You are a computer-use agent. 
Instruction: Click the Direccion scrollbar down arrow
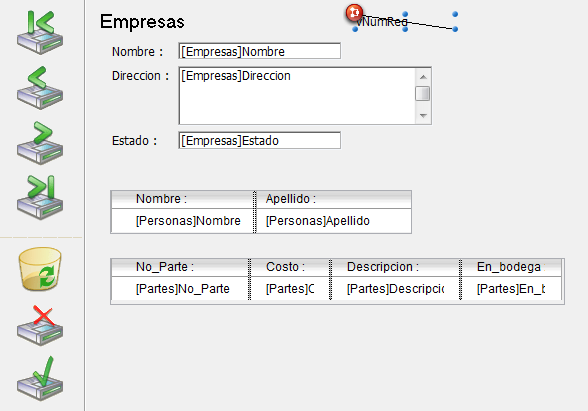423,116
